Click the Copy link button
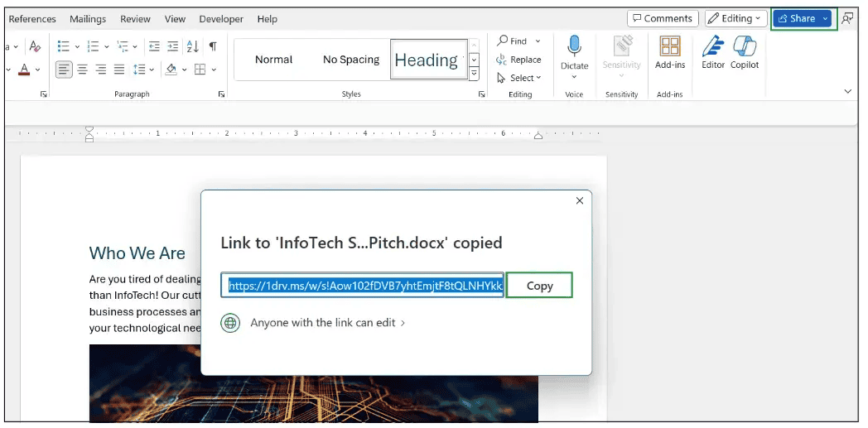868x428 pixels. point(540,286)
